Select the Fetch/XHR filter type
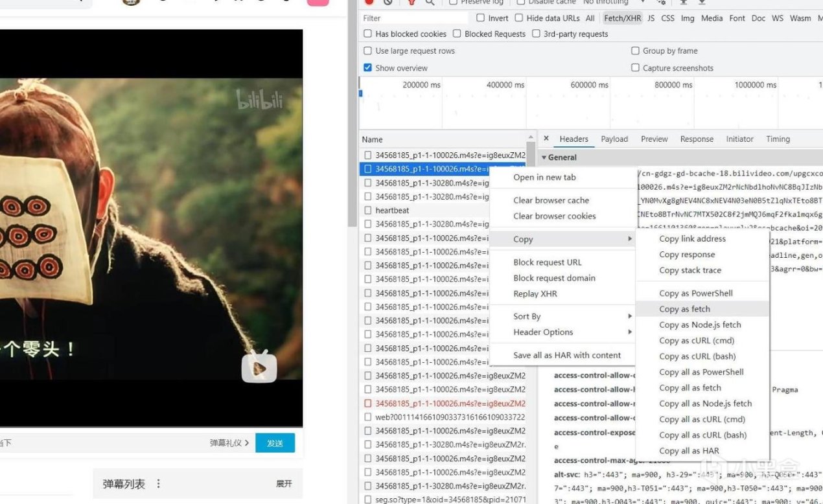 622,18
